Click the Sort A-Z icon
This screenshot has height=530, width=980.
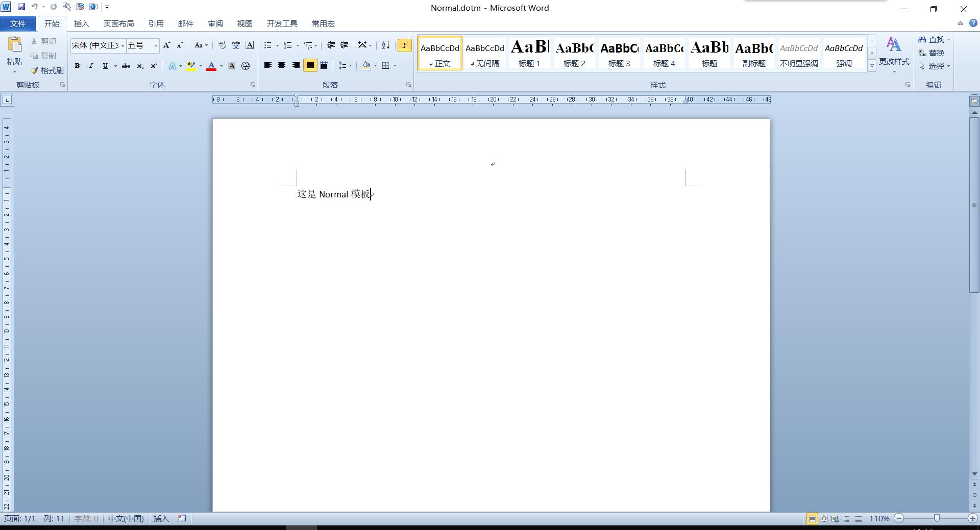click(x=386, y=45)
